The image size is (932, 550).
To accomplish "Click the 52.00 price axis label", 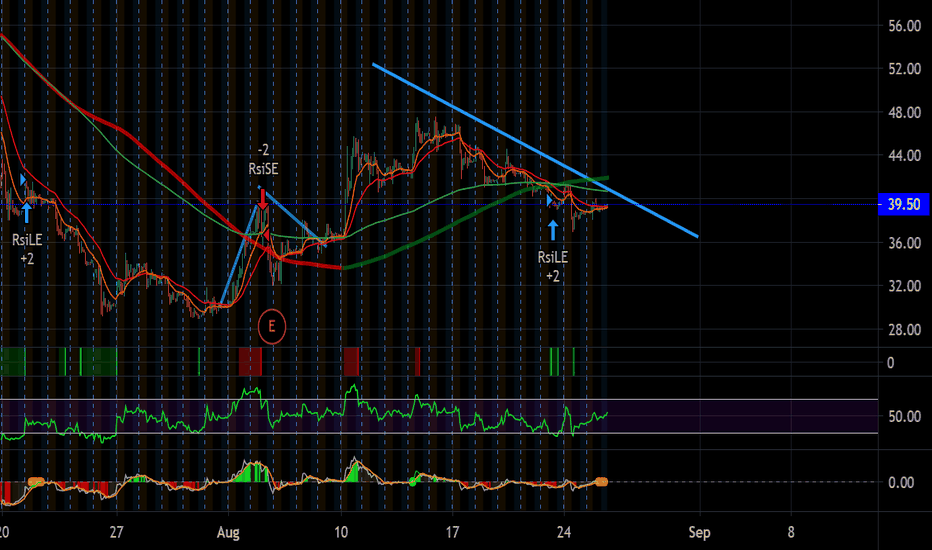I will [x=904, y=69].
